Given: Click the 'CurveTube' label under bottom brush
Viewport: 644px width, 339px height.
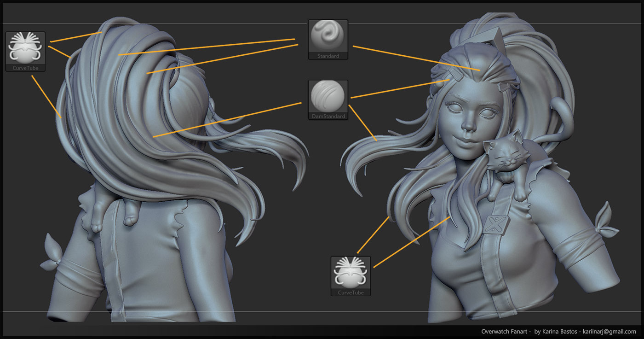Looking at the screenshot, I should point(351,293).
